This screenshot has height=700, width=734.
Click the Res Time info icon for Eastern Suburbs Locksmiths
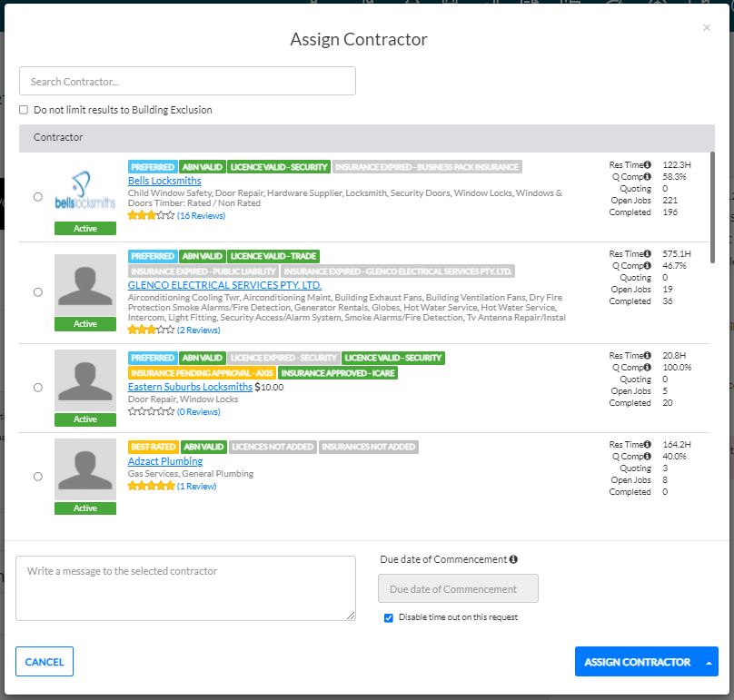pyautogui.click(x=647, y=355)
